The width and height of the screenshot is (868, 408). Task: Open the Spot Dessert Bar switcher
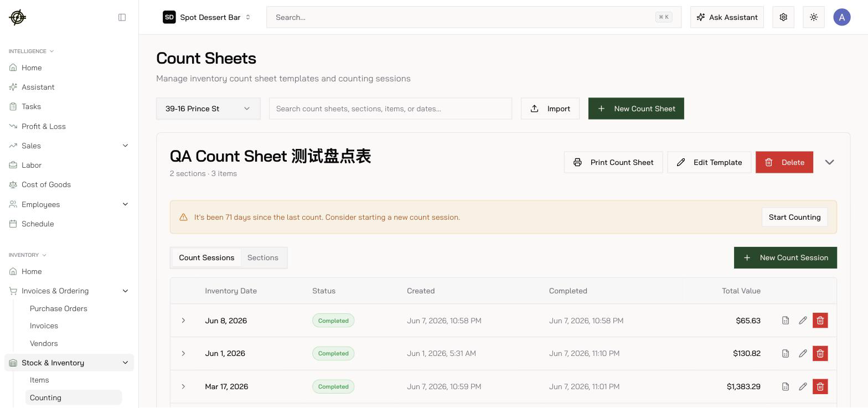[207, 17]
